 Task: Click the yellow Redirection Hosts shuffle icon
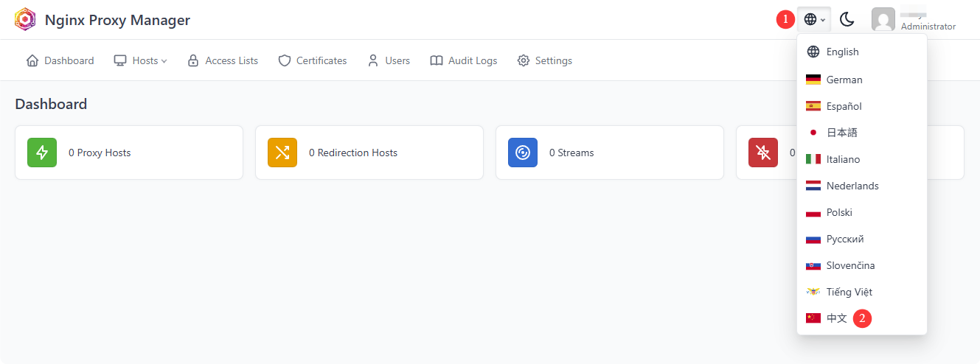pos(282,153)
